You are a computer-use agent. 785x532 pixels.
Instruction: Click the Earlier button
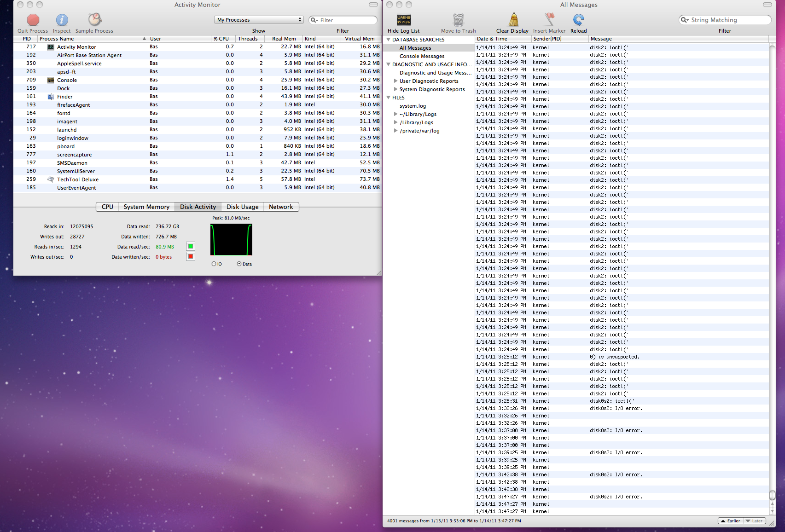(x=730, y=521)
